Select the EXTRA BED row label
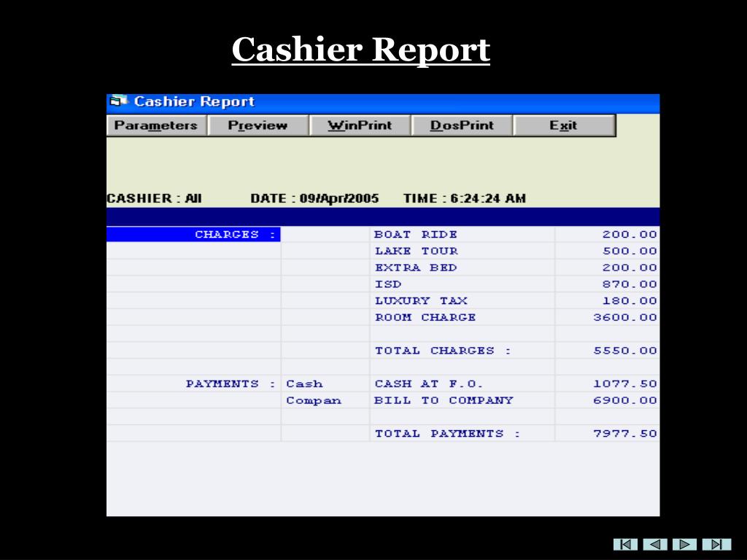747x560 pixels. click(x=415, y=268)
